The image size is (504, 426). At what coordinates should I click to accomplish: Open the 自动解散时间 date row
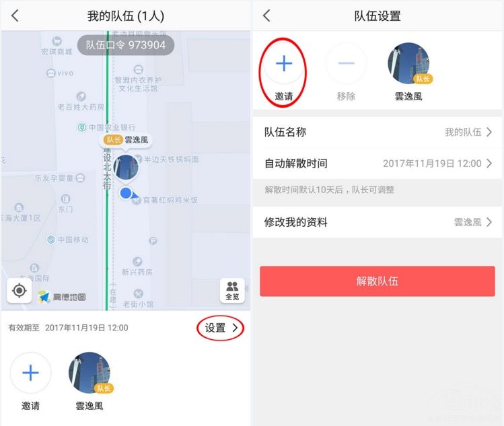(x=377, y=164)
